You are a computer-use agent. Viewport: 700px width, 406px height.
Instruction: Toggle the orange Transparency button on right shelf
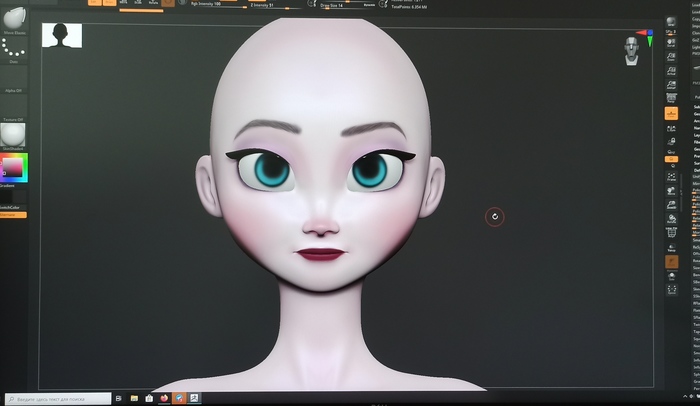coord(672,261)
